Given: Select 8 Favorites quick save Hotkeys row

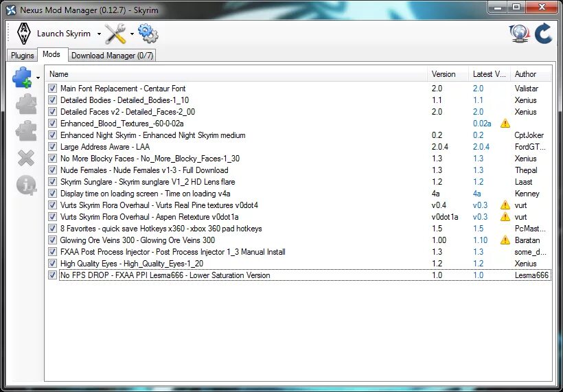Looking at the screenshot, I should [299, 229].
